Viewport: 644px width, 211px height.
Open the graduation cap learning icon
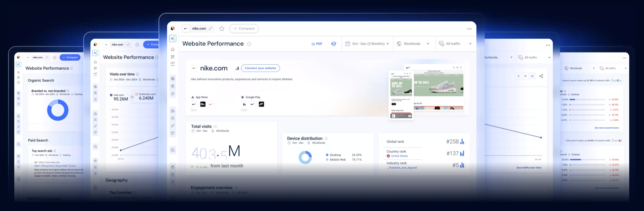[x=334, y=44]
